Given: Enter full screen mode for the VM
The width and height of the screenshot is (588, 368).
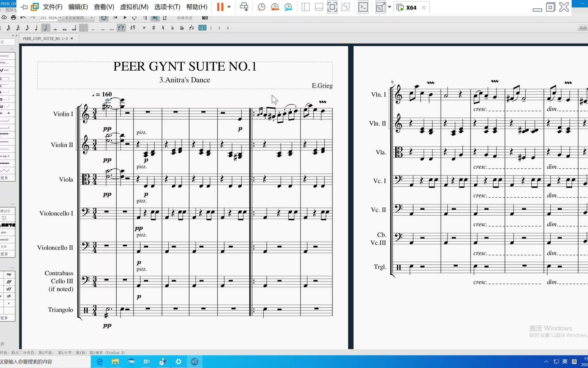Looking at the screenshot, I should pyautogui.click(x=332, y=7).
